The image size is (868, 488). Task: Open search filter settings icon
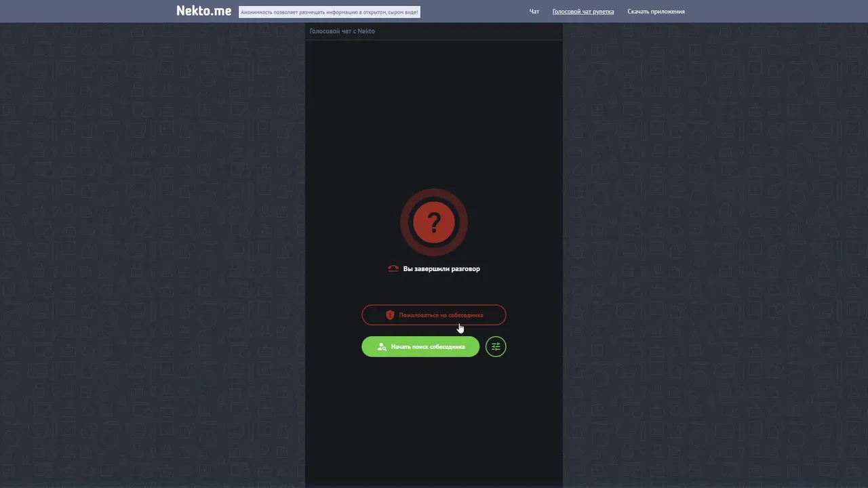tap(496, 346)
